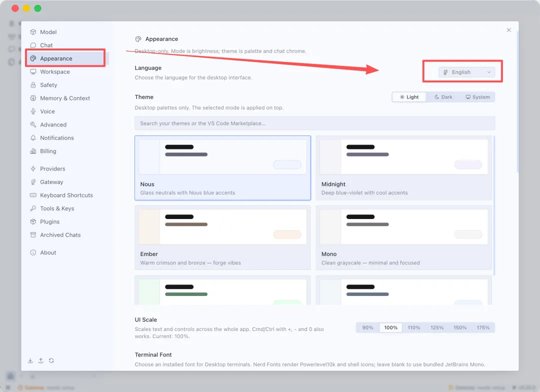540x392 pixels.
Task: Switch to Tools & Keys section
Action: [x=67, y=208]
